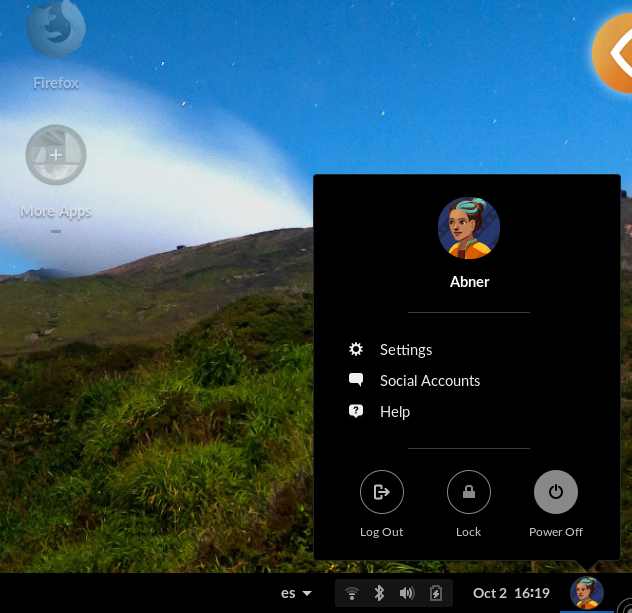Click the Bluetooth icon in taskbar

pos(379,593)
